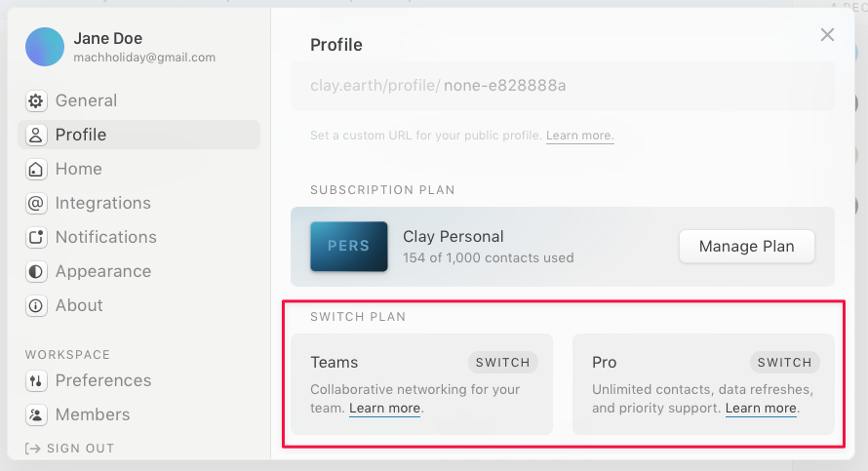Switch to the Pro plan
Viewport: 868px width, 471px height.
coord(784,363)
